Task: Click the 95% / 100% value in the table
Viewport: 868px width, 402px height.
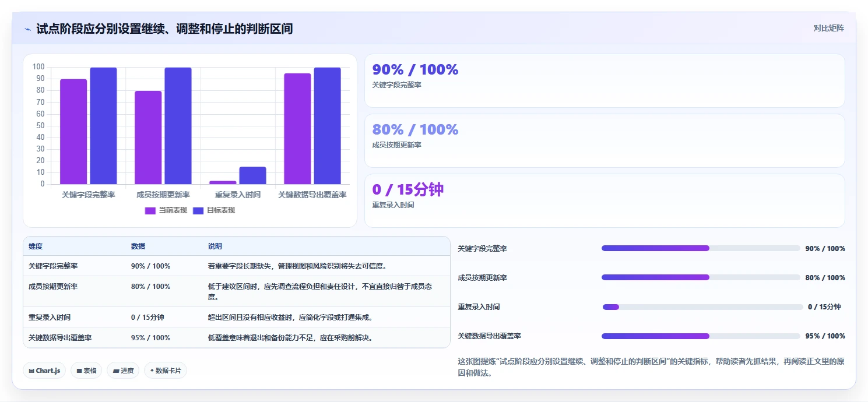Action: click(151, 337)
